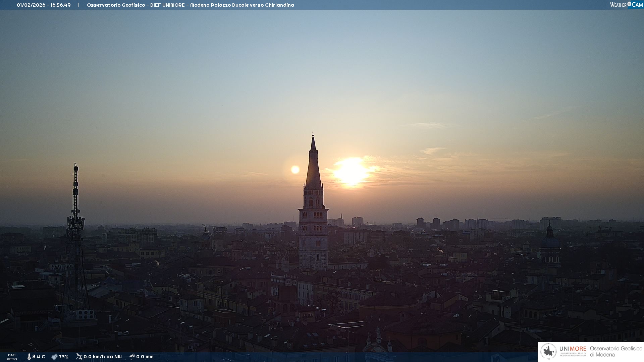Click the Osservatorio Geofisico di Modena label

click(x=616, y=352)
